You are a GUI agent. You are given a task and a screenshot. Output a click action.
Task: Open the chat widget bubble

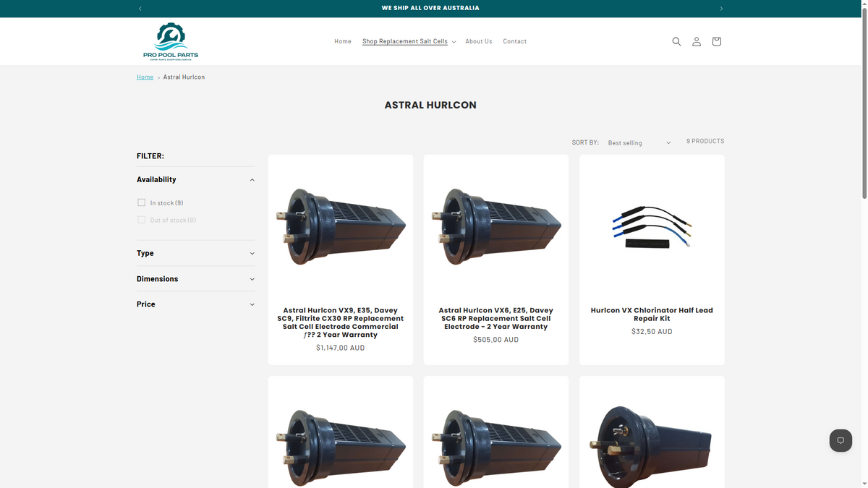(841, 440)
